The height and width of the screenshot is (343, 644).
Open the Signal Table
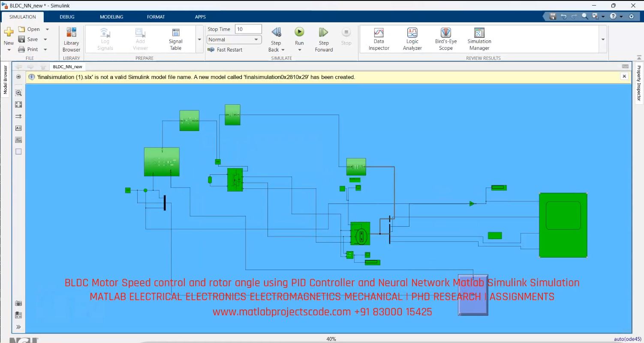tap(175, 39)
